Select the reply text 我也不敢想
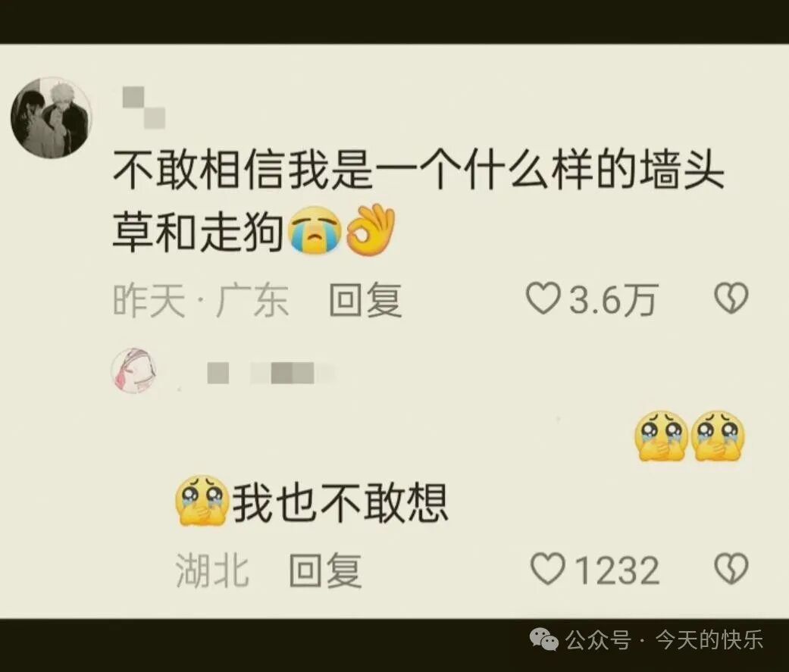Screen dimensions: 789x672 point(340,502)
